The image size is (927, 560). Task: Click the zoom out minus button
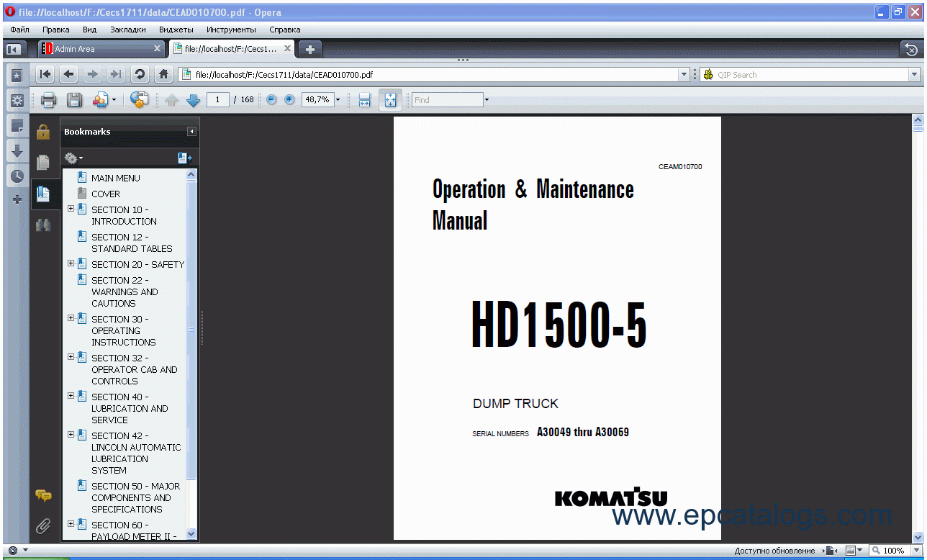point(271,100)
